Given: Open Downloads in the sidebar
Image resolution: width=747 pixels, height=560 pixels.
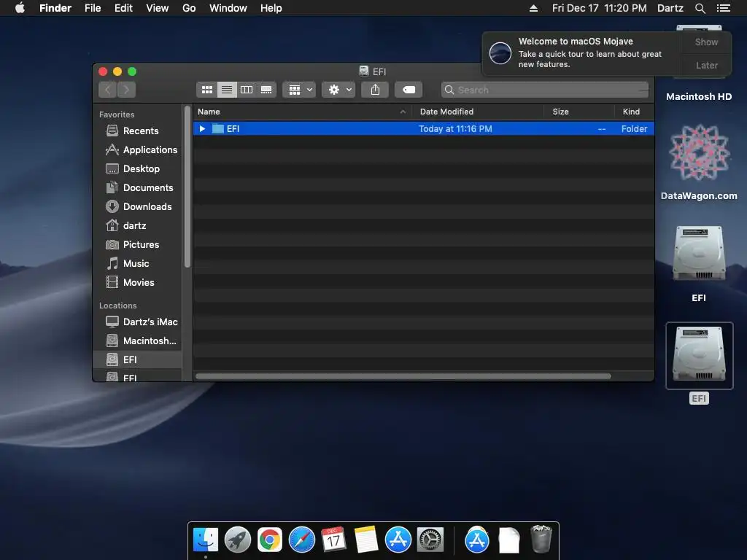Looking at the screenshot, I should (138, 206).
